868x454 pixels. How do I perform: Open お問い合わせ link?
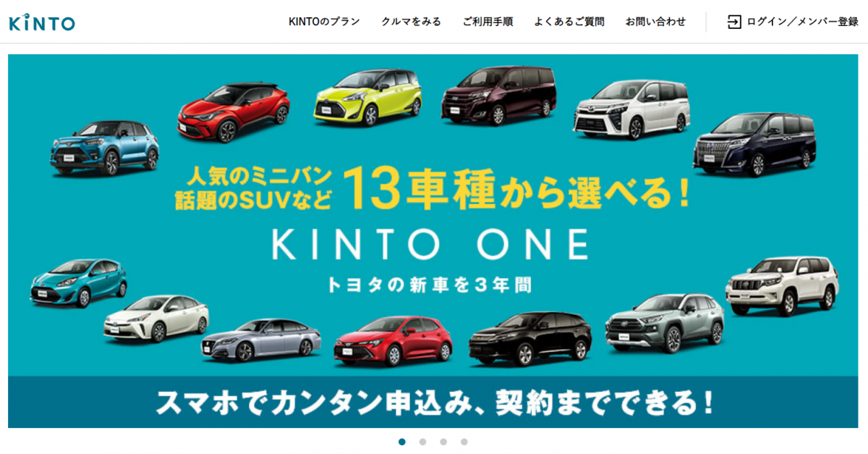pos(655,22)
